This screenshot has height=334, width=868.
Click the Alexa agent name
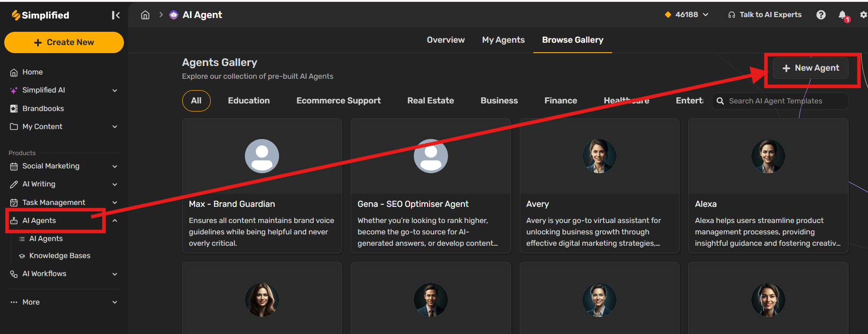coord(706,204)
